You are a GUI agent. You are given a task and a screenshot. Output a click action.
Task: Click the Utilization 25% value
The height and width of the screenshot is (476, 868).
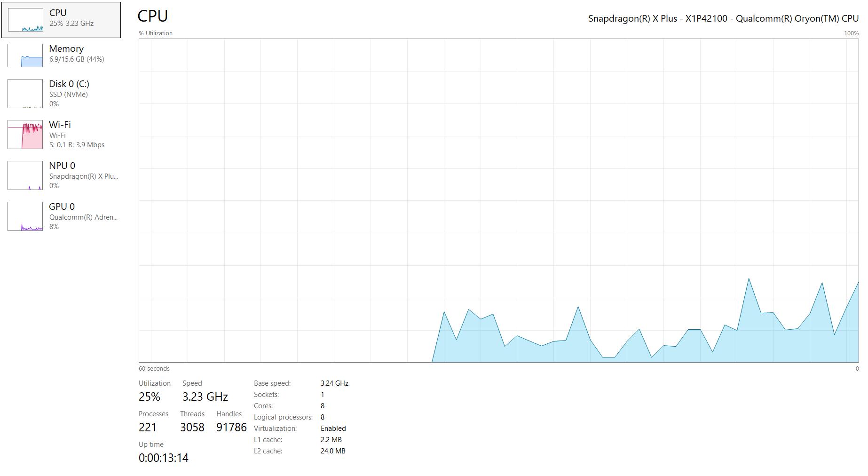click(x=150, y=397)
